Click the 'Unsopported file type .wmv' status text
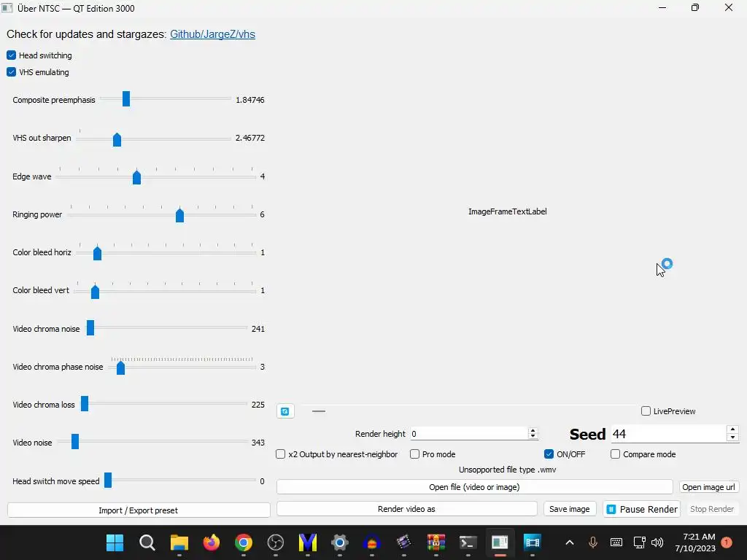Image resolution: width=747 pixels, height=560 pixels. [x=508, y=470]
